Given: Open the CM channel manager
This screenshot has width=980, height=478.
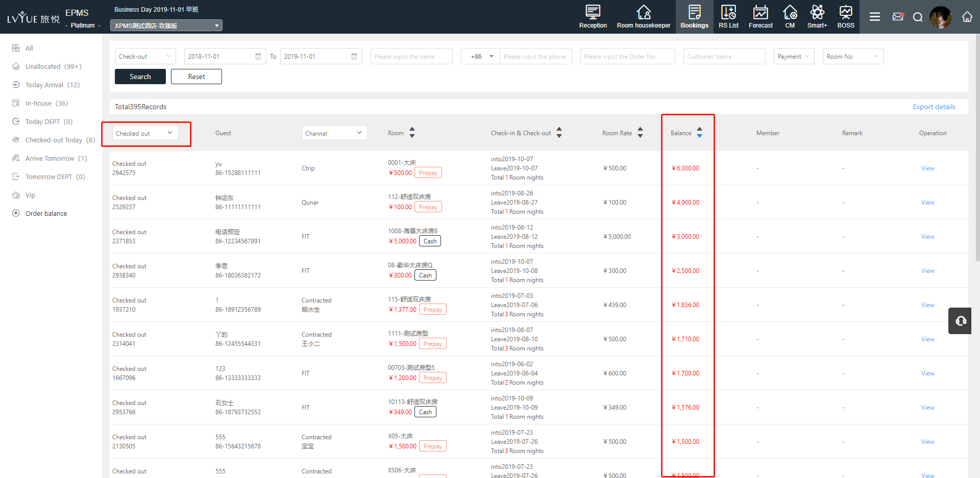Looking at the screenshot, I should click(x=790, y=17).
